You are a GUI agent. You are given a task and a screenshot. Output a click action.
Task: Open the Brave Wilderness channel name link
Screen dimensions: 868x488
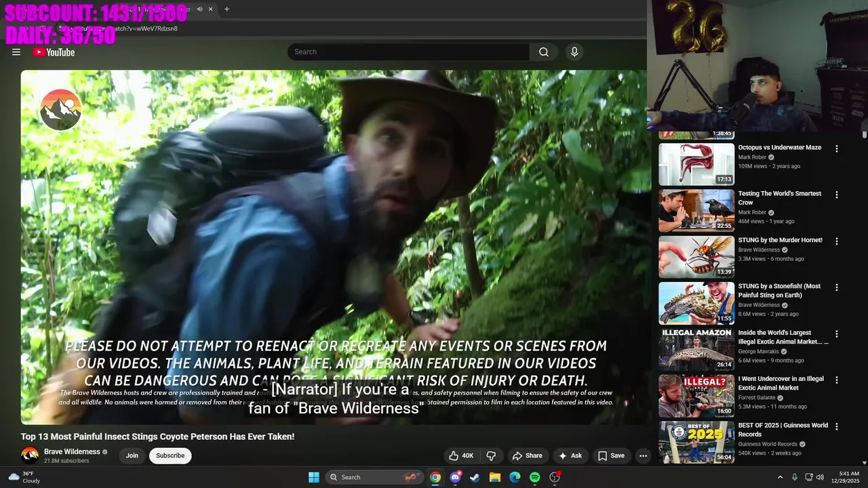pos(72,451)
